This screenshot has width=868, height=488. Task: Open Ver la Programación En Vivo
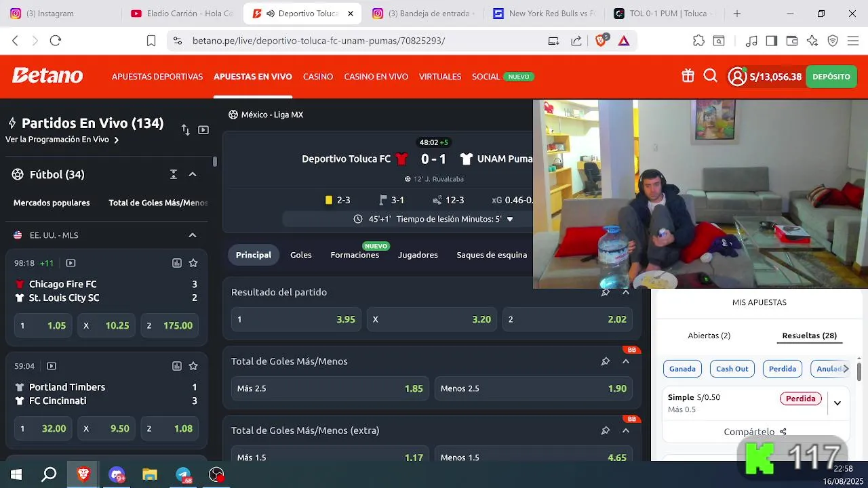62,140
